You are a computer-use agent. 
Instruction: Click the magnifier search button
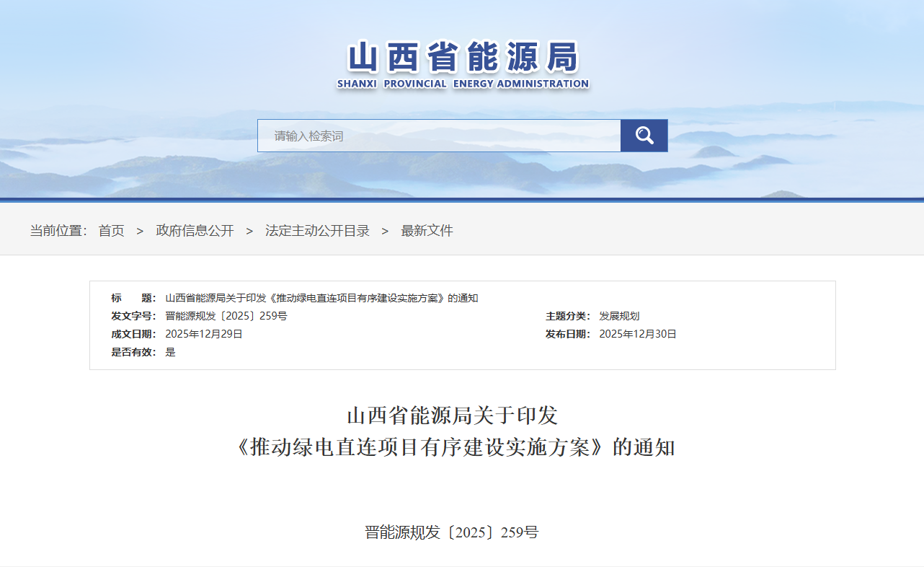tap(644, 136)
